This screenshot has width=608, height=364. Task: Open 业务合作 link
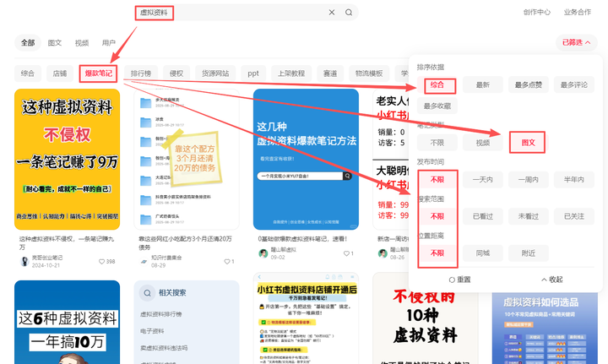(578, 13)
